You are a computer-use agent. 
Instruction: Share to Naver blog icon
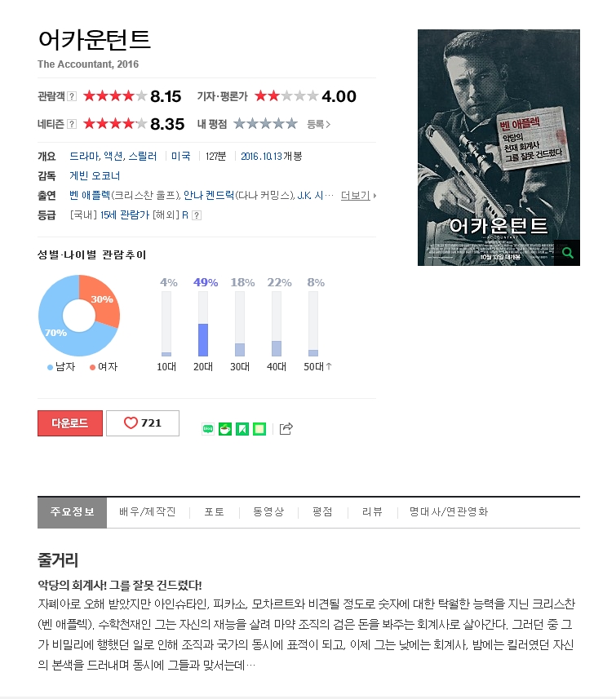click(x=208, y=429)
